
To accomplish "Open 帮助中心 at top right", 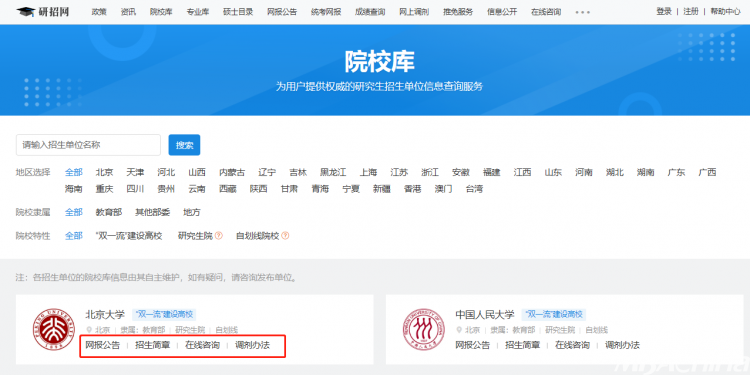I will click(x=725, y=11).
